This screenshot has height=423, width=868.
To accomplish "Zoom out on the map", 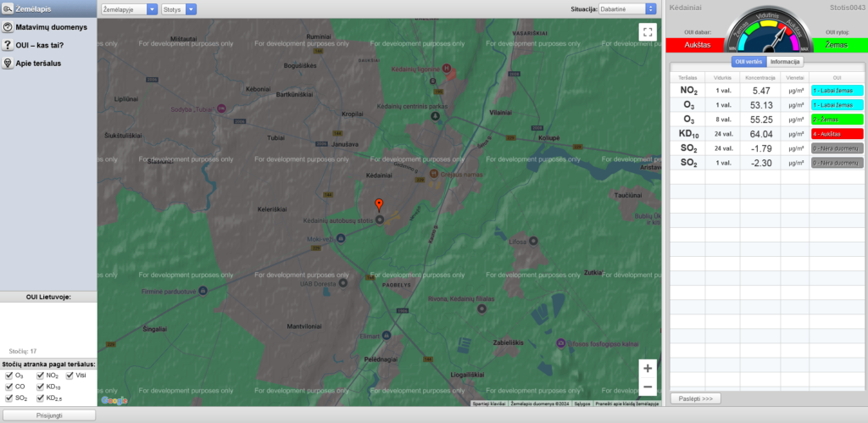I will 647,387.
